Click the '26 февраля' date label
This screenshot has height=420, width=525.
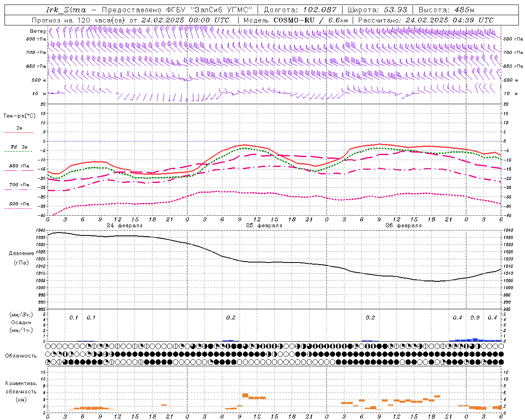tap(404, 226)
